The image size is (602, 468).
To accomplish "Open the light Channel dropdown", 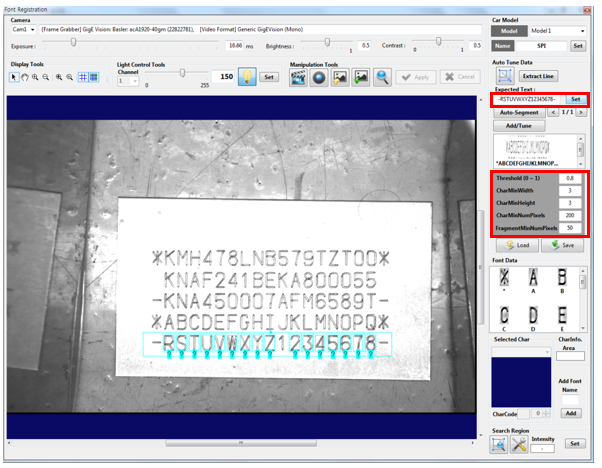I will [x=127, y=81].
